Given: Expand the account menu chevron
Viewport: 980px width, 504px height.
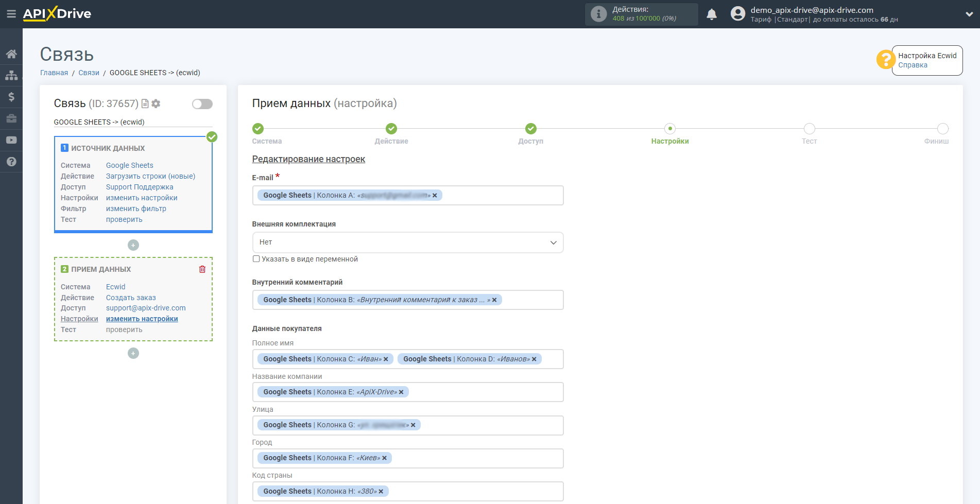Looking at the screenshot, I should point(969,14).
